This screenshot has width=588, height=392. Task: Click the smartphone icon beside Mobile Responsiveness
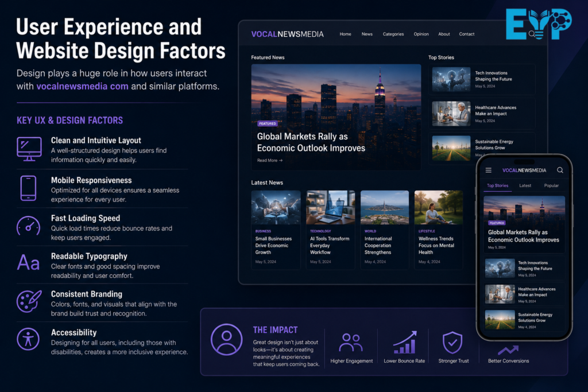[x=29, y=188]
